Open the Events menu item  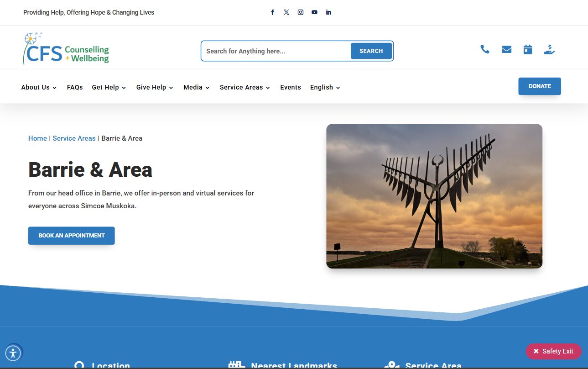point(291,87)
